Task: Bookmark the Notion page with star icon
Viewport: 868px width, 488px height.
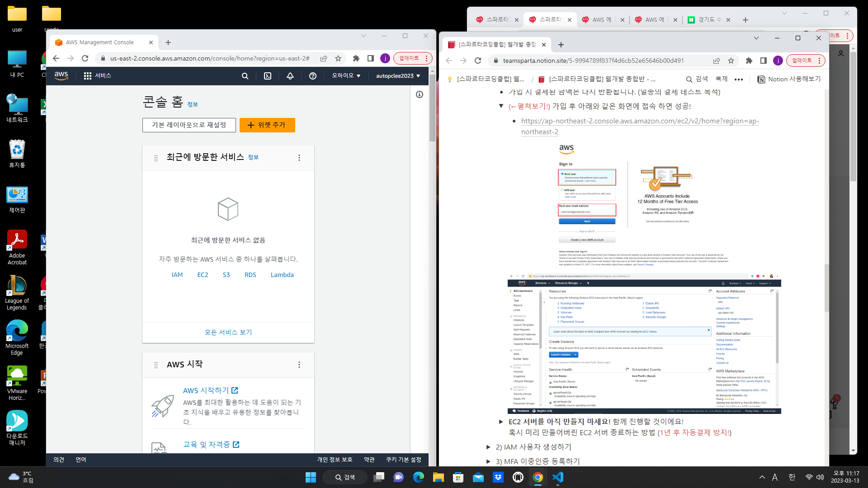Action: [731, 61]
